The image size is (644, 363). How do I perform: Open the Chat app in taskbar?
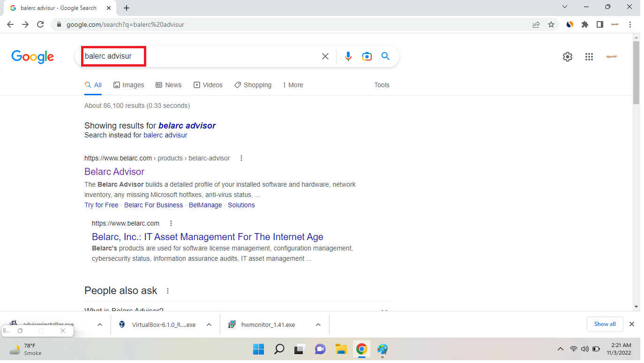[x=320, y=349]
